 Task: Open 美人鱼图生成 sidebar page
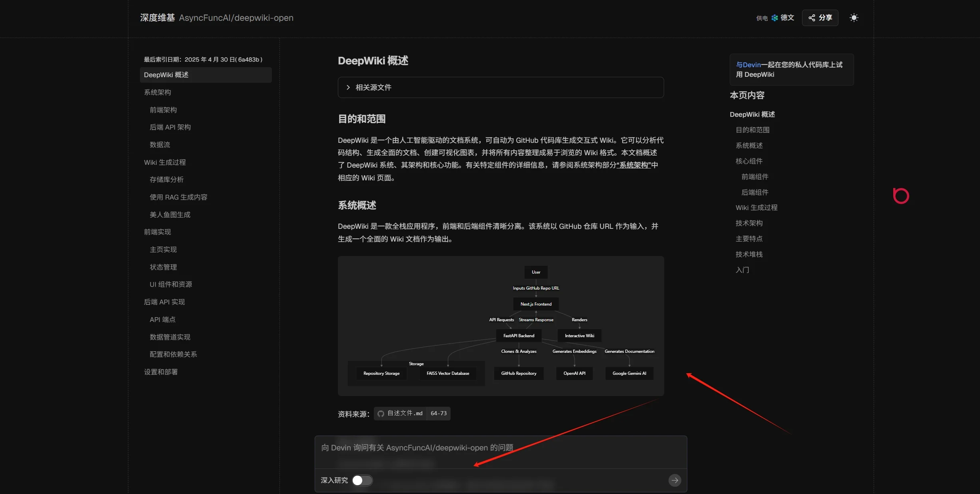point(170,215)
